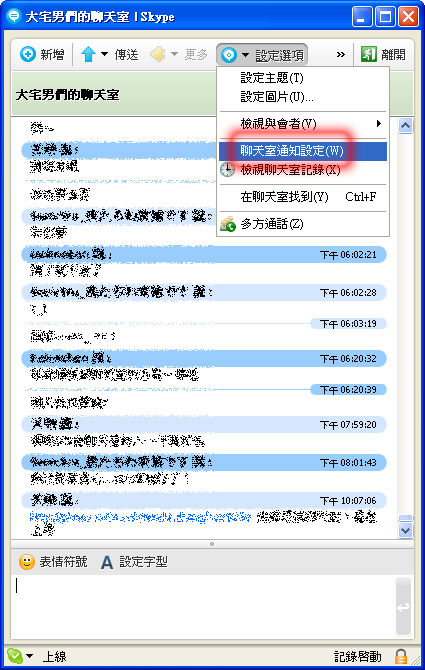Image resolution: width=425 pixels, height=670 pixels.
Task: Choose 聊天室通知設定(W) menu item
Action: coord(303,151)
